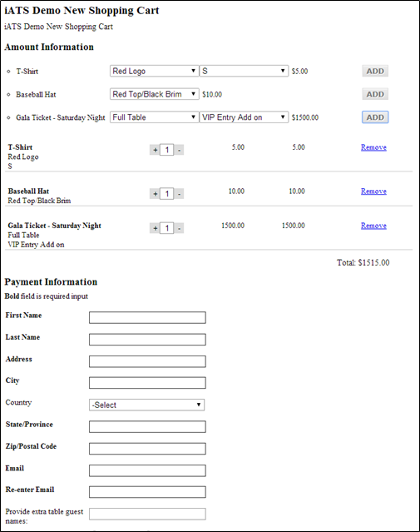Viewport: 420px width, 532px height.
Task: Focus the City field
Action: (147, 383)
